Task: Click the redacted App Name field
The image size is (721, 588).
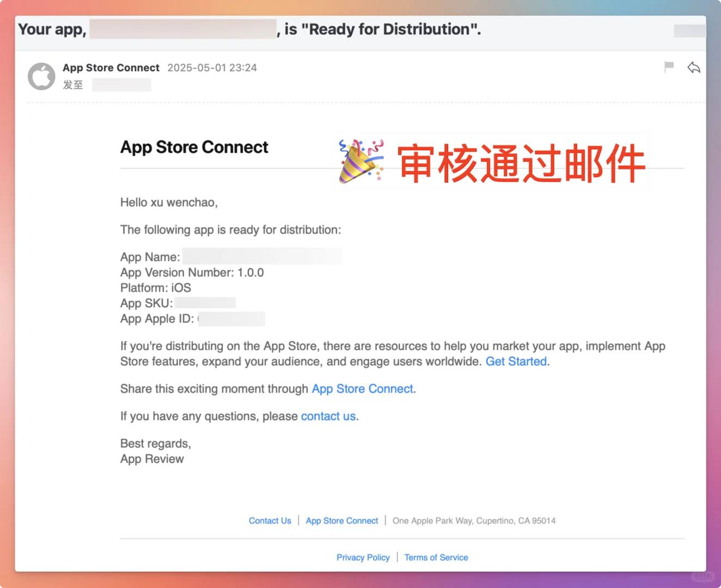Action: [x=262, y=256]
